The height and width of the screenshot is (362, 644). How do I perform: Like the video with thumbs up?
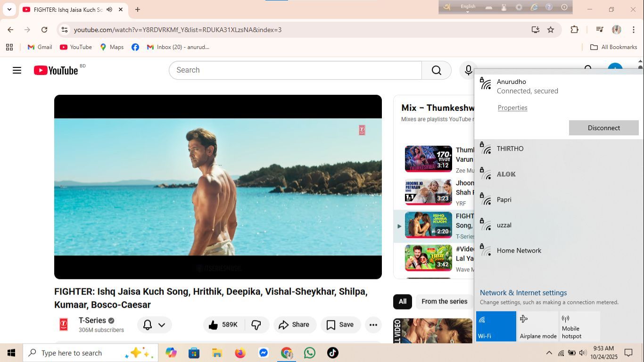pyautogui.click(x=223, y=325)
